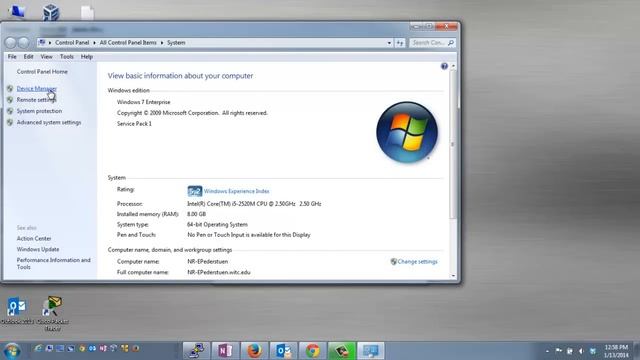The image size is (640, 360).
Task: Open the Tools menu
Action: point(67,57)
